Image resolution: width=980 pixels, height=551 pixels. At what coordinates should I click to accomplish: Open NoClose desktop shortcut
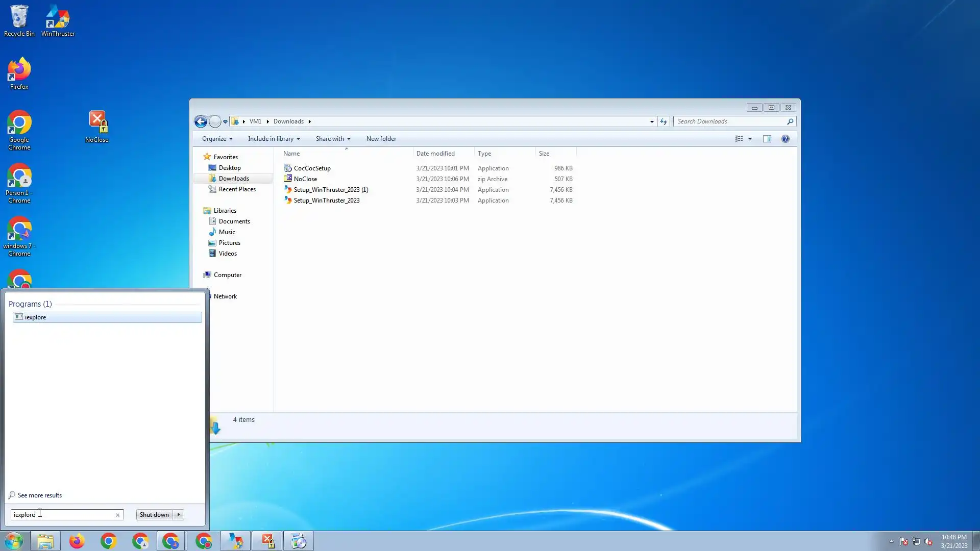pyautogui.click(x=97, y=126)
